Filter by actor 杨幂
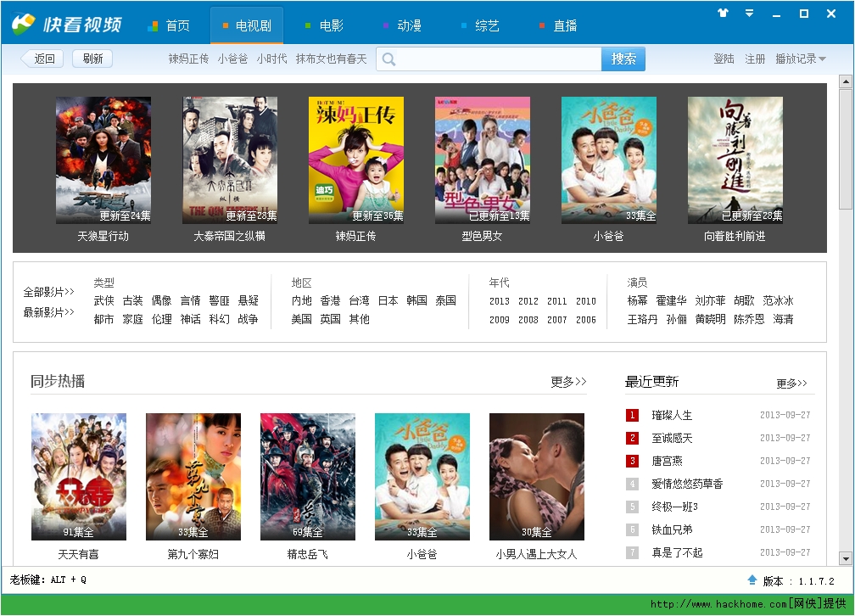The image size is (855, 616). point(638,300)
